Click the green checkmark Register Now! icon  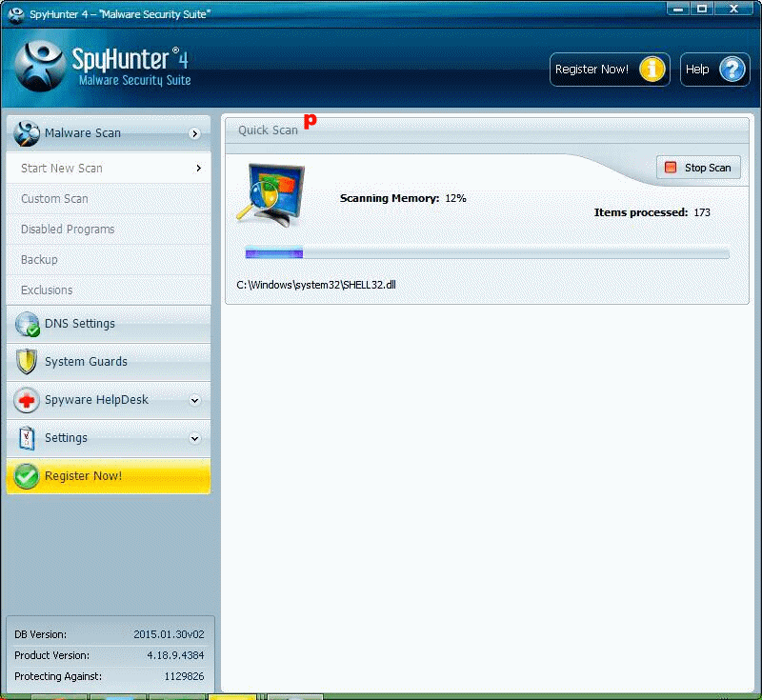(x=27, y=476)
